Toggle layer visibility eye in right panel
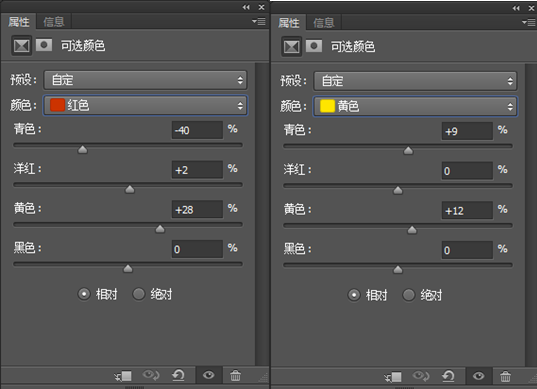The image size is (537, 389). point(478,376)
